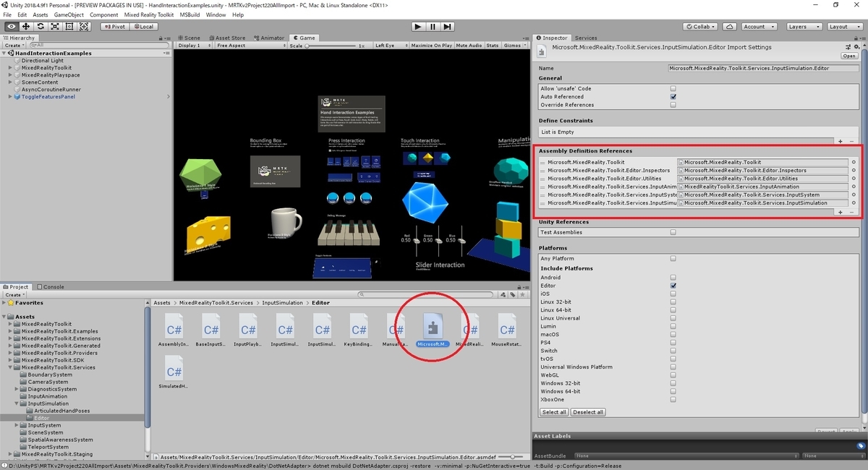
Task: Switch to the Scene tab
Action: pyautogui.click(x=190, y=38)
